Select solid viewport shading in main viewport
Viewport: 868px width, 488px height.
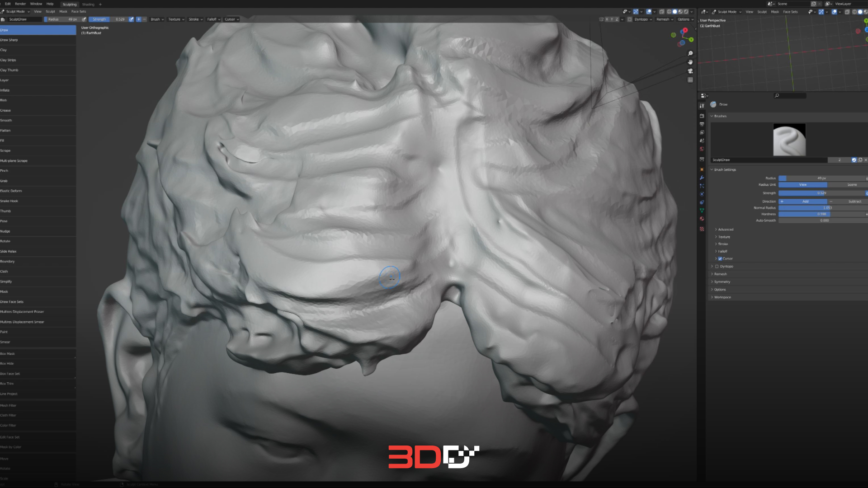[x=675, y=12]
